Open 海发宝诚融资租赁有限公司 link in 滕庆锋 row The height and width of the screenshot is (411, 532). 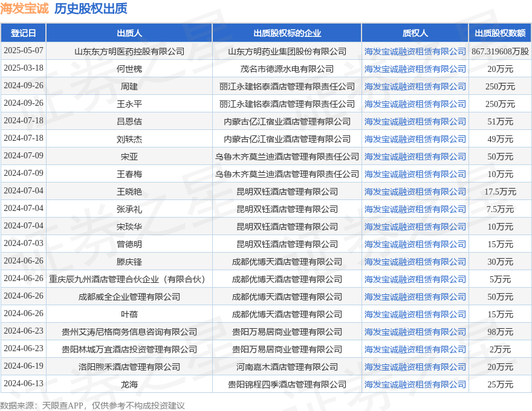coord(415,262)
